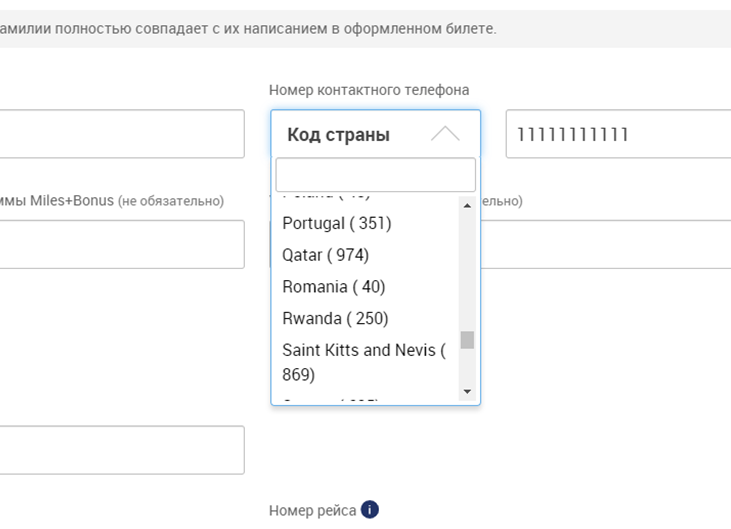Click the empty field above Номер рейса
731x529 pixels.
coord(120,450)
